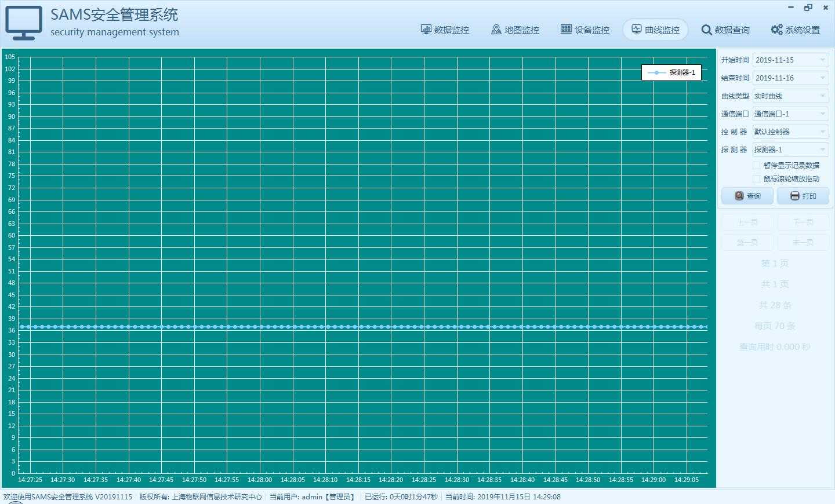835x504 pixels.
Task: Click the 第 1 页 page text
Action: [x=775, y=264]
